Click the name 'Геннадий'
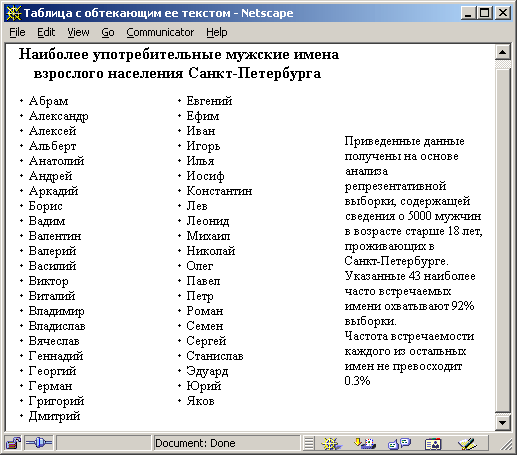 (x=56, y=356)
